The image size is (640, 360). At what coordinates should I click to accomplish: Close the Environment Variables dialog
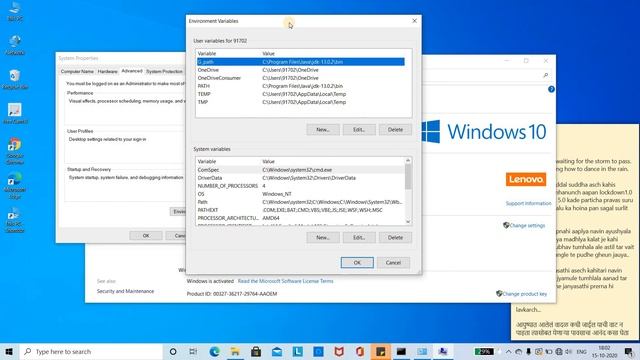pos(414,21)
